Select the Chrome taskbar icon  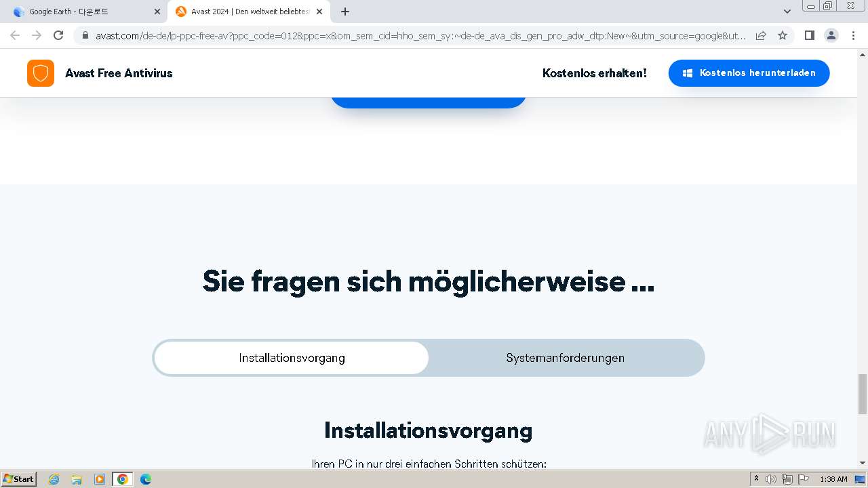[123, 479]
